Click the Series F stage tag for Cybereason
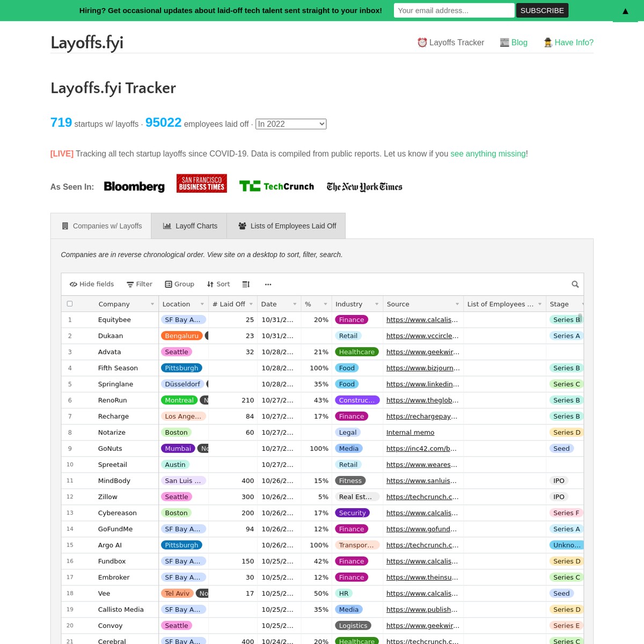Screen dimensions: 644x644 click(566, 513)
